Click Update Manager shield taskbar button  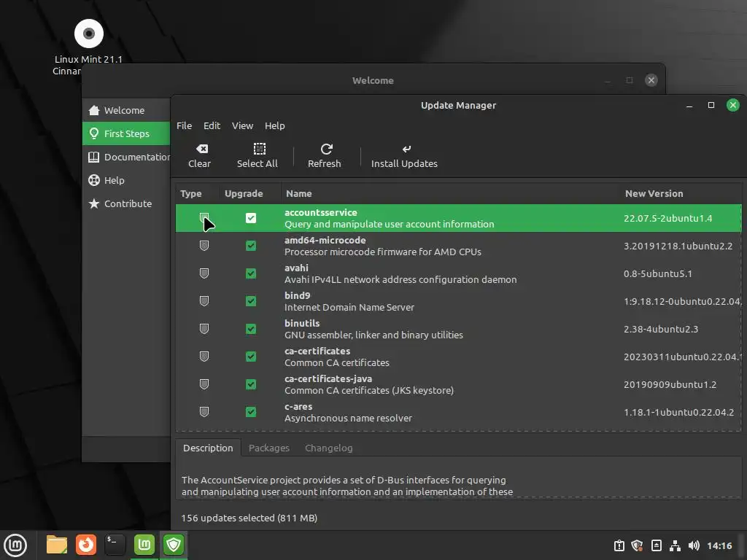[174, 545]
